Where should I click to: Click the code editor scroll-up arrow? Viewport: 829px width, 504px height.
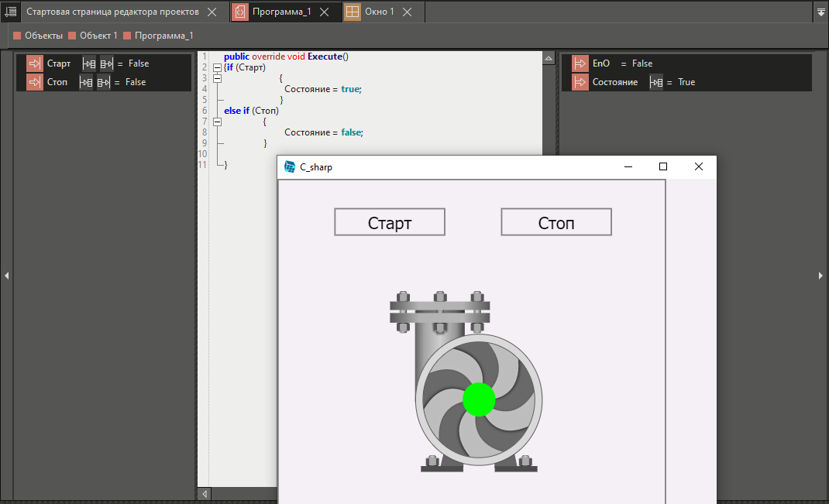(548, 60)
